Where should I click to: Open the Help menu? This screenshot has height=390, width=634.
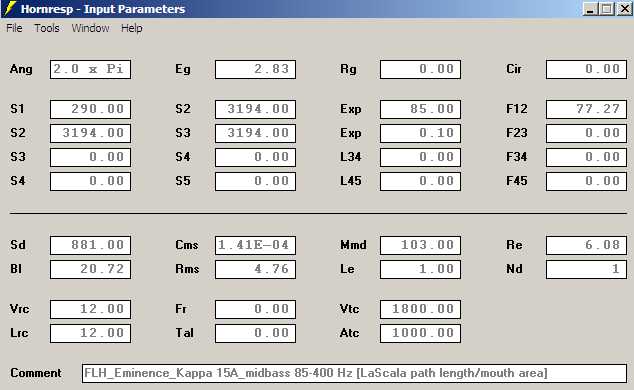131,28
